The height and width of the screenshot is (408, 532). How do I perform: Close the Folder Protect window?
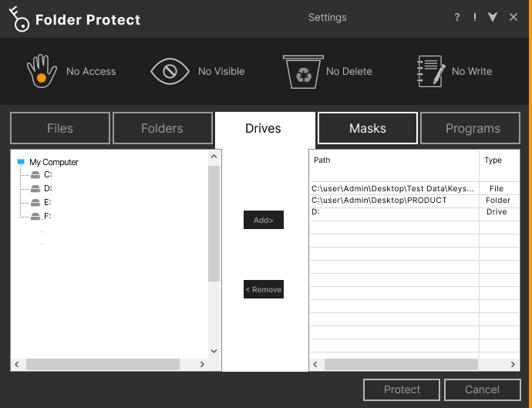click(x=513, y=17)
